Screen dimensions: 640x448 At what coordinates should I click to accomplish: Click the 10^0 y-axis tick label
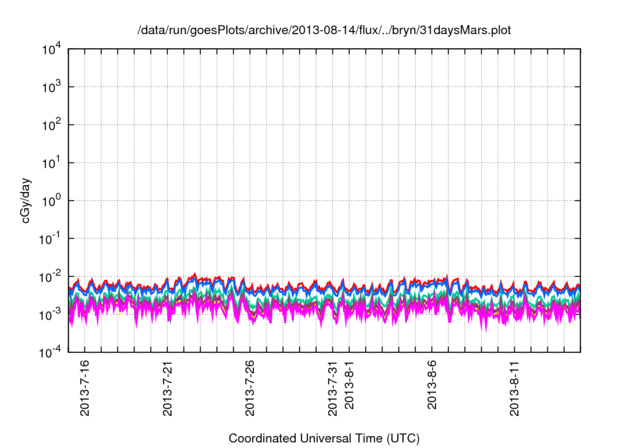click(52, 201)
